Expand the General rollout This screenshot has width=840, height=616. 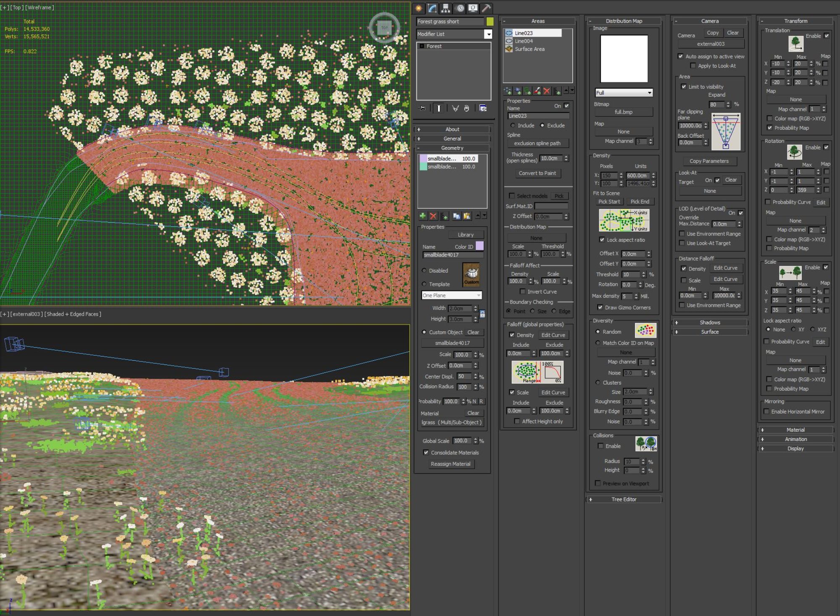pos(452,139)
